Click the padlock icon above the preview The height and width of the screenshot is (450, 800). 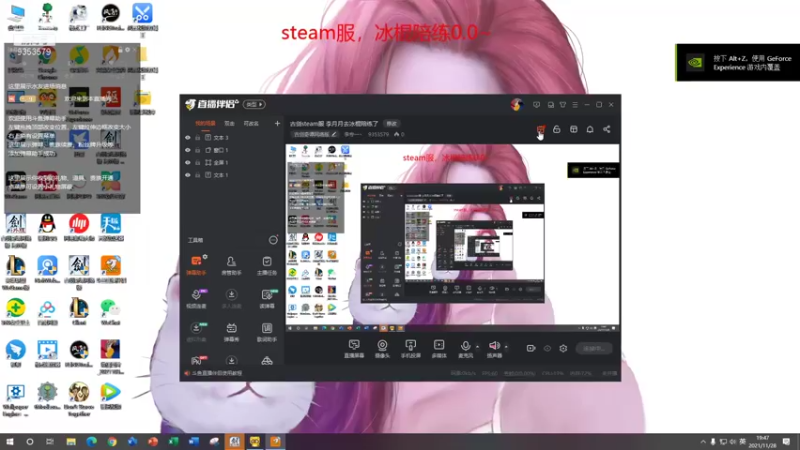point(557,130)
